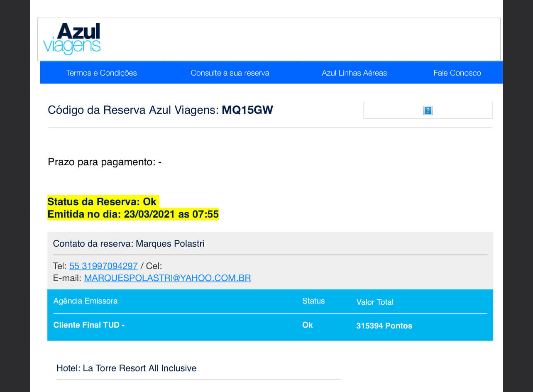Viewport: 533px width, 392px height.
Task: Click the reservation code MQ15GW
Action: (x=247, y=110)
